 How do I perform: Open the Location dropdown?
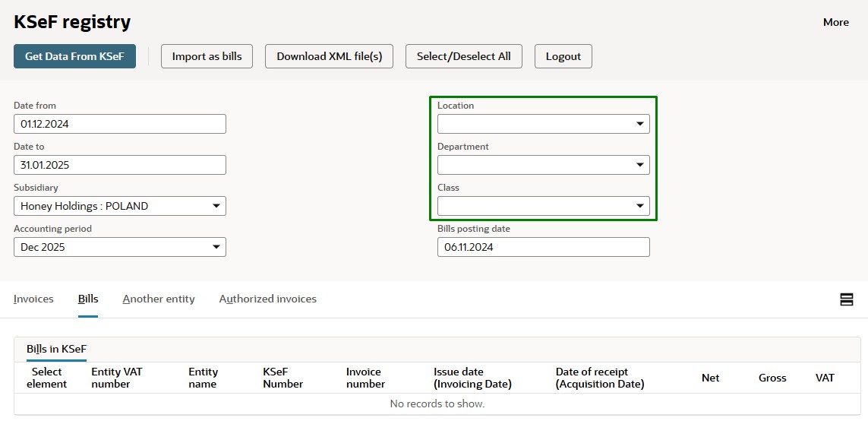point(543,124)
